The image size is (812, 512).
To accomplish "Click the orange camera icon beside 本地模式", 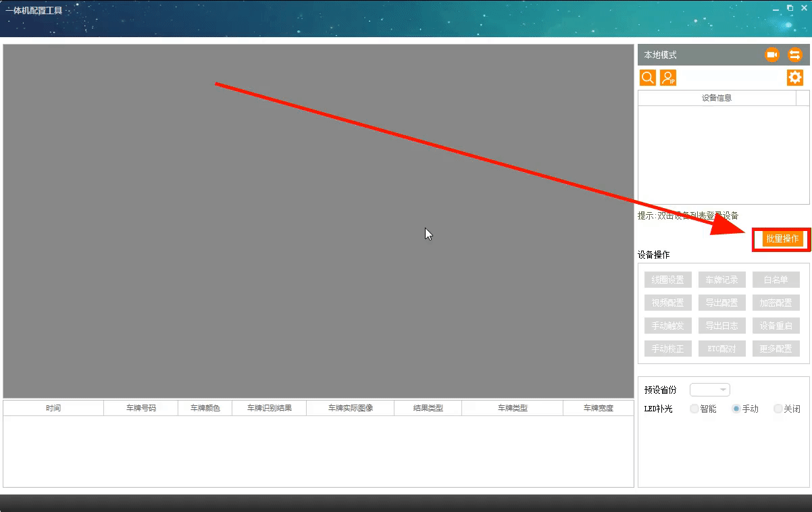I will (x=771, y=55).
